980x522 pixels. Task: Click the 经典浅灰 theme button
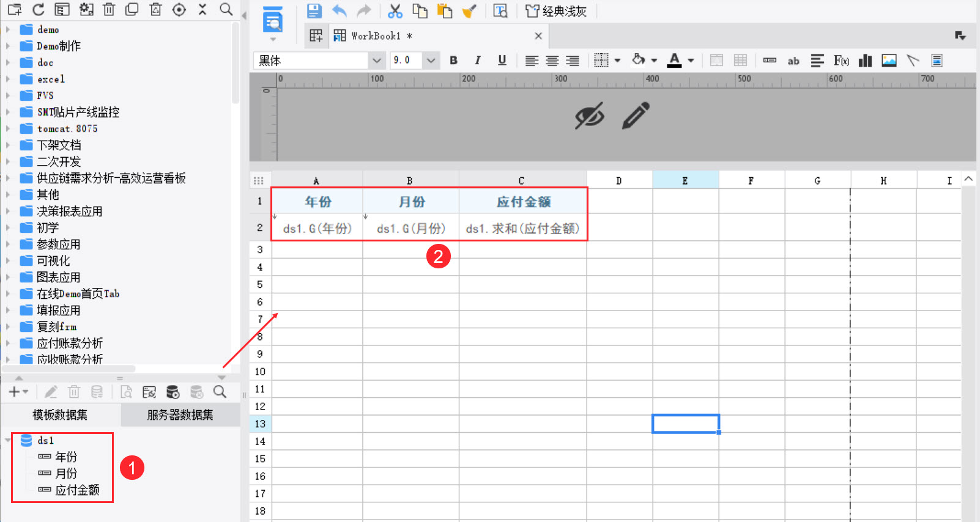tap(556, 10)
